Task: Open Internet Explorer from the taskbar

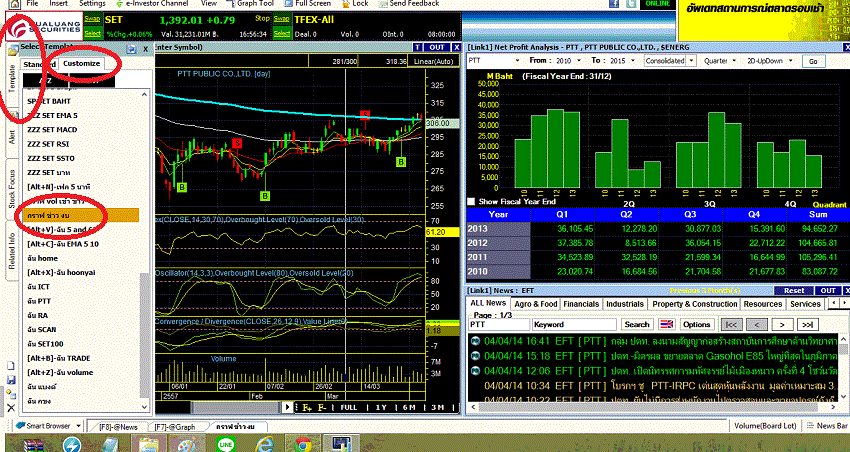Action: click(264, 444)
